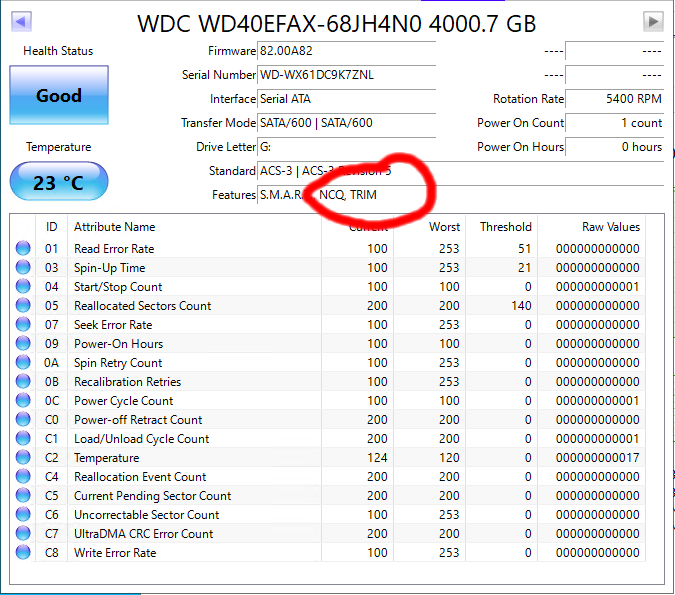Click the Write Error Rate status orb
The width and height of the screenshot is (675, 595).
(23, 552)
